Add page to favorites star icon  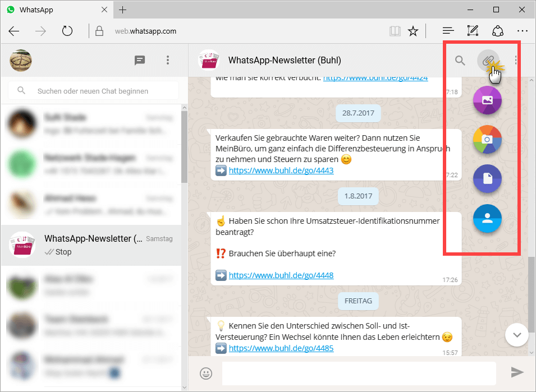tap(413, 31)
